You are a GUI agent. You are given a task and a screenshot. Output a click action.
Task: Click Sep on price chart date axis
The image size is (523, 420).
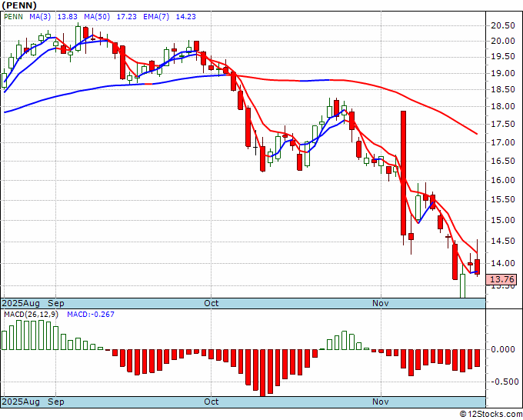coord(55,303)
